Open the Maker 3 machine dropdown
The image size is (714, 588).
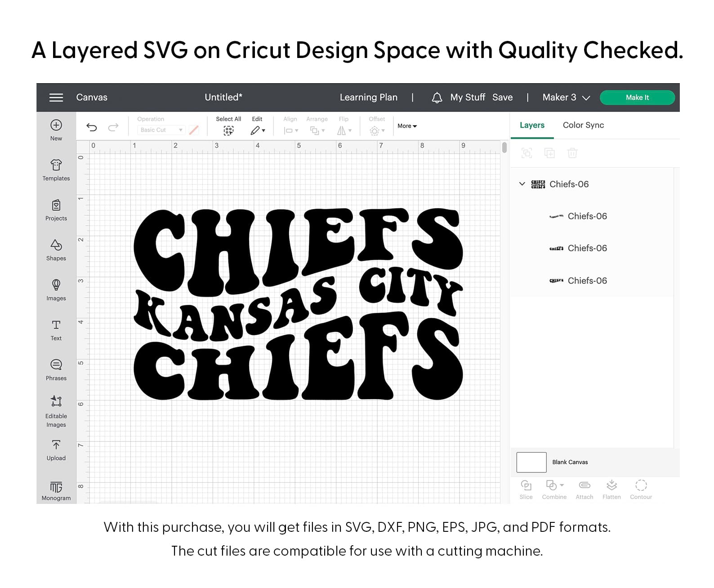(x=566, y=98)
